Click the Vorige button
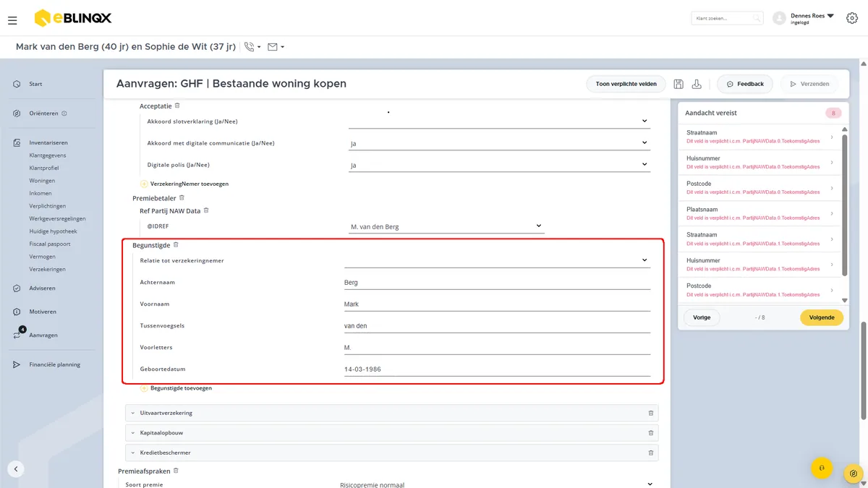The image size is (868, 488). click(702, 317)
